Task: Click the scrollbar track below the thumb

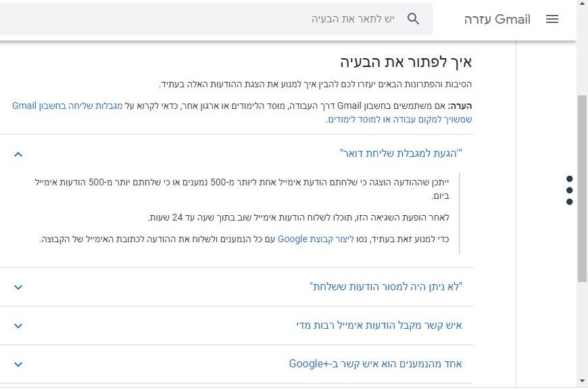Action: (583, 331)
